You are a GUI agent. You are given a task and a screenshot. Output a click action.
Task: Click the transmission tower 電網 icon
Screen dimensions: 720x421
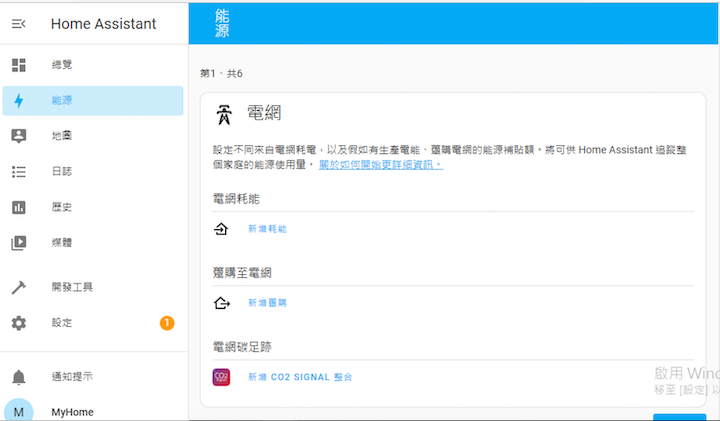[x=224, y=115]
